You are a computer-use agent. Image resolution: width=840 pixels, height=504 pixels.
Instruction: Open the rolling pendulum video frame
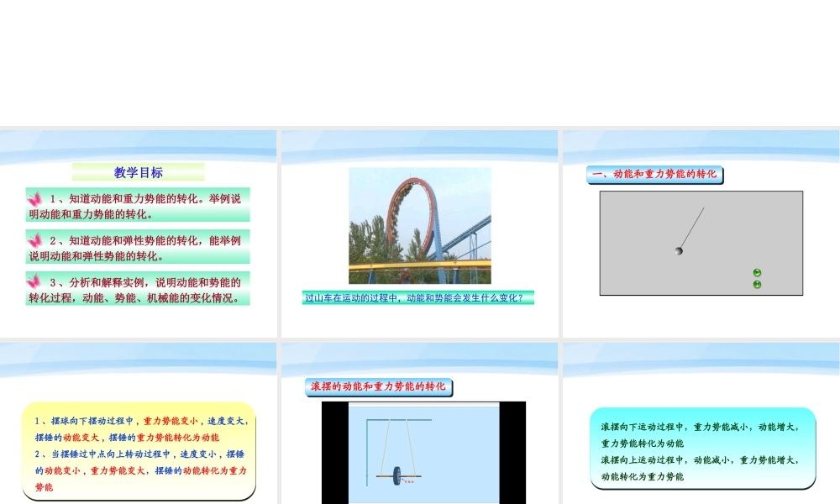pos(423,453)
